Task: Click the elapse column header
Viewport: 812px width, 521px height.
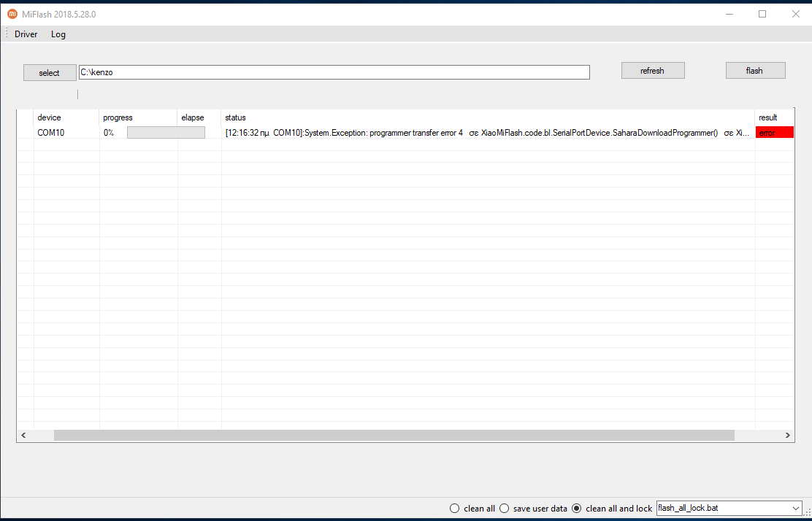Action: click(199, 117)
